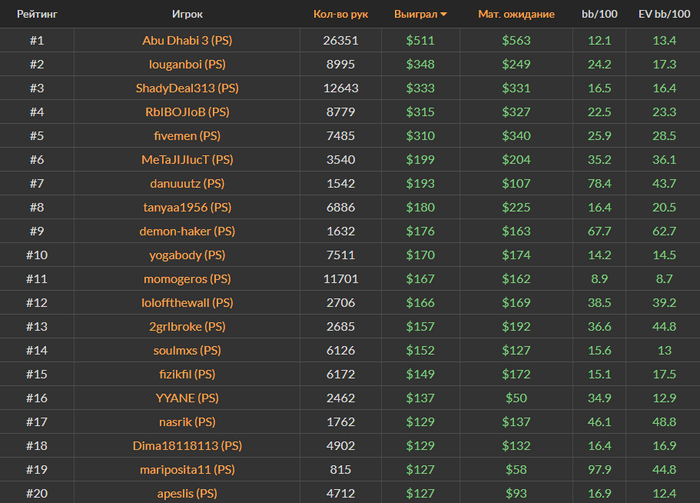Open louganboi (PS) player profile

point(187,64)
